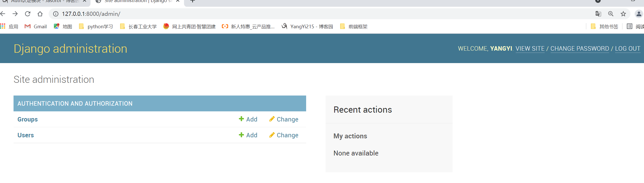Click Change next to Users
Image resolution: width=644 pixels, height=183 pixels.
click(x=284, y=135)
